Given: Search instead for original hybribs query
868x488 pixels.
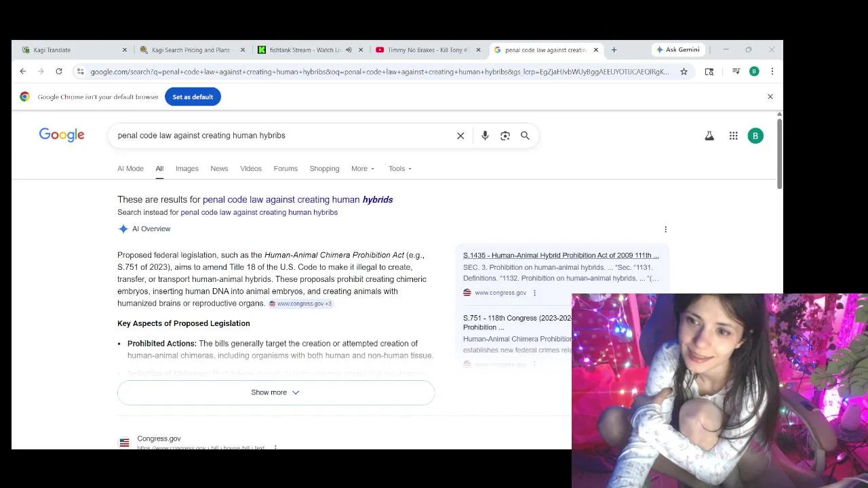Looking at the screenshot, I should (259, 212).
